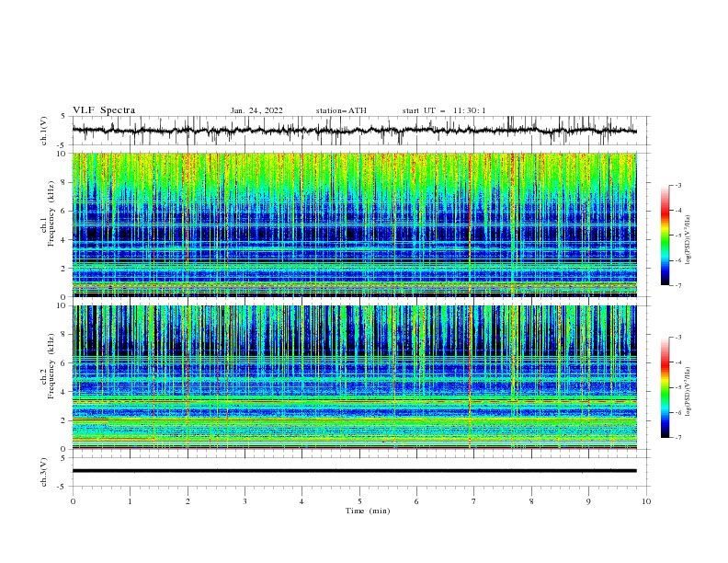Click the ch.2 spectrogram color scale bar

point(665,387)
